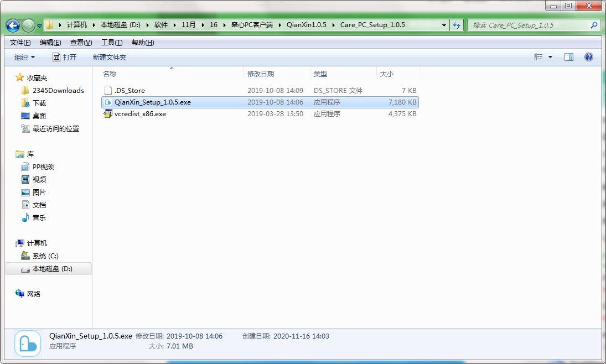Image resolution: width=606 pixels, height=364 pixels.
Task: Select 库 in navigation pane
Action: coord(30,154)
